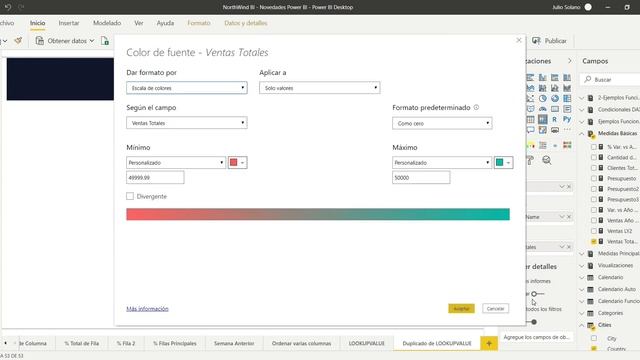The image size is (640, 360).
Task: Click the Redo arrow in the title bar
Action: (x=21, y=7)
